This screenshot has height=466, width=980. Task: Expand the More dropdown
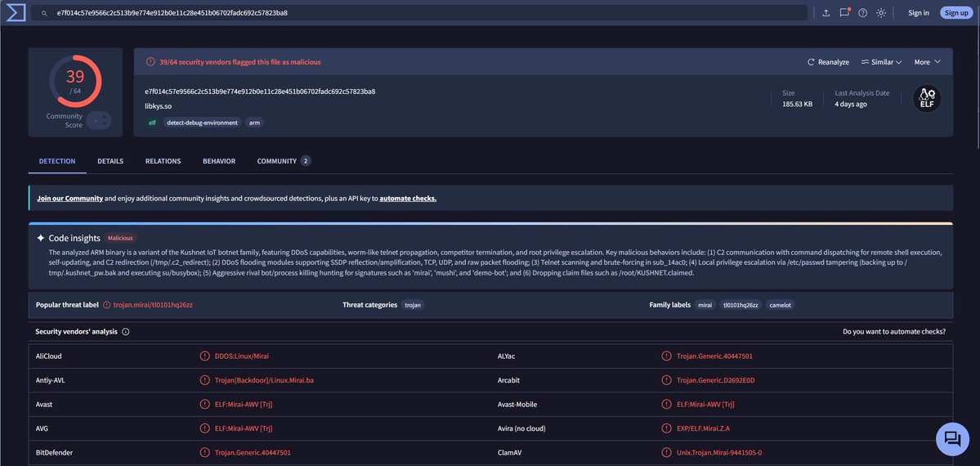pos(928,62)
